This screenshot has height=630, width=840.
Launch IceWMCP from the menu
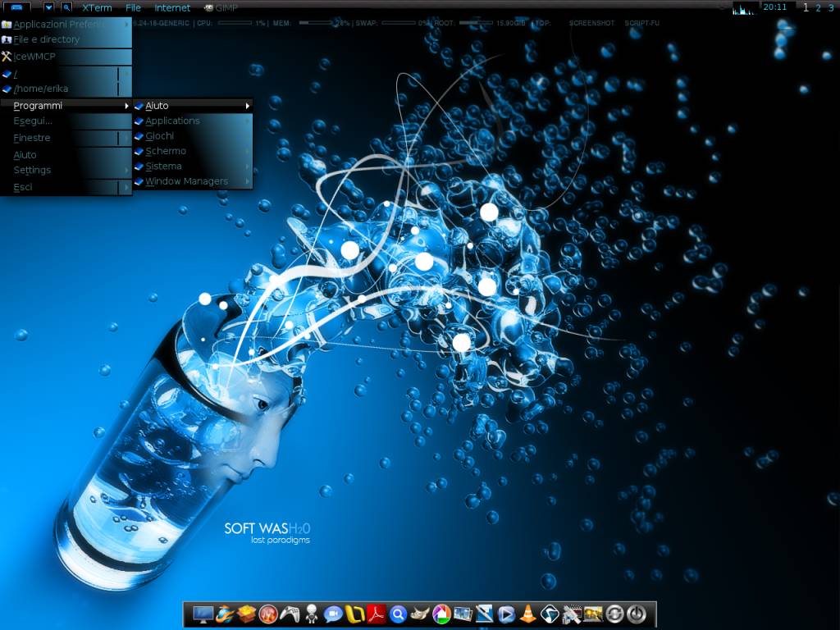(66, 57)
